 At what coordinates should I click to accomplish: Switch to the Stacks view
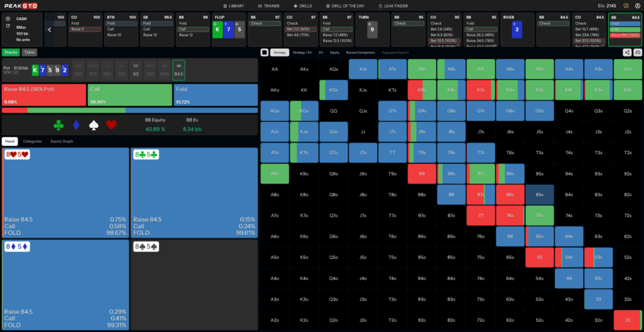(x=11, y=52)
